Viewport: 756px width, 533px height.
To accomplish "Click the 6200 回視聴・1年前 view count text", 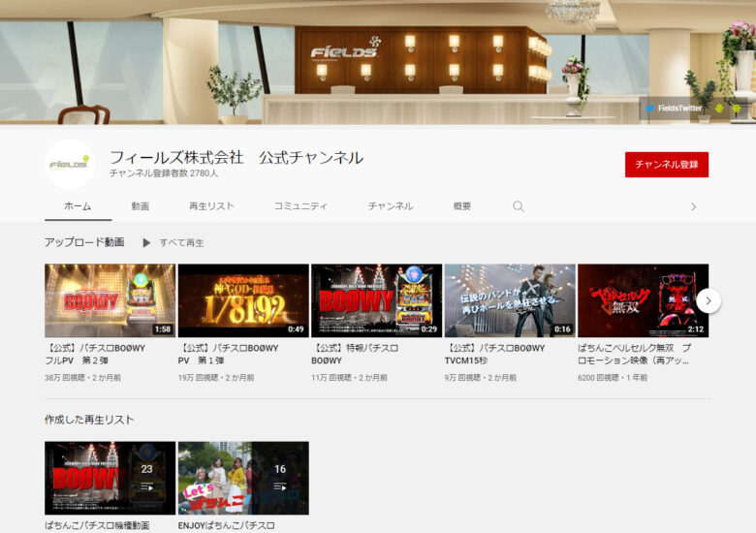I will click(613, 378).
